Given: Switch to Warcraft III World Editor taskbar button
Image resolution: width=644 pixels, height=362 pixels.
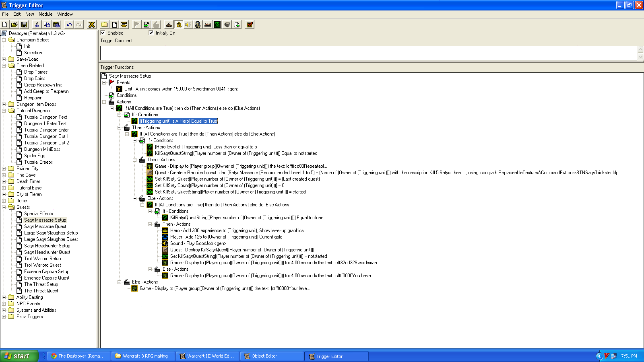Looking at the screenshot, I should click(x=207, y=356).
